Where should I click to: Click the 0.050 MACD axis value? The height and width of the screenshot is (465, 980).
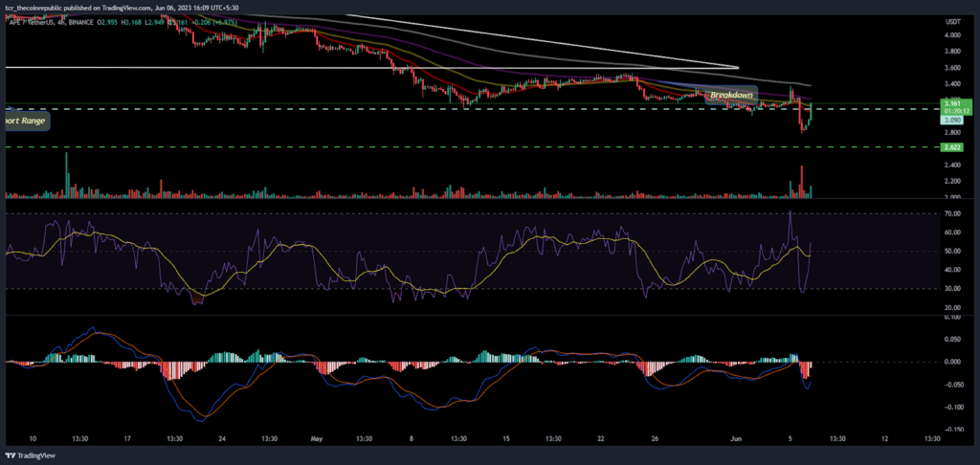point(952,340)
